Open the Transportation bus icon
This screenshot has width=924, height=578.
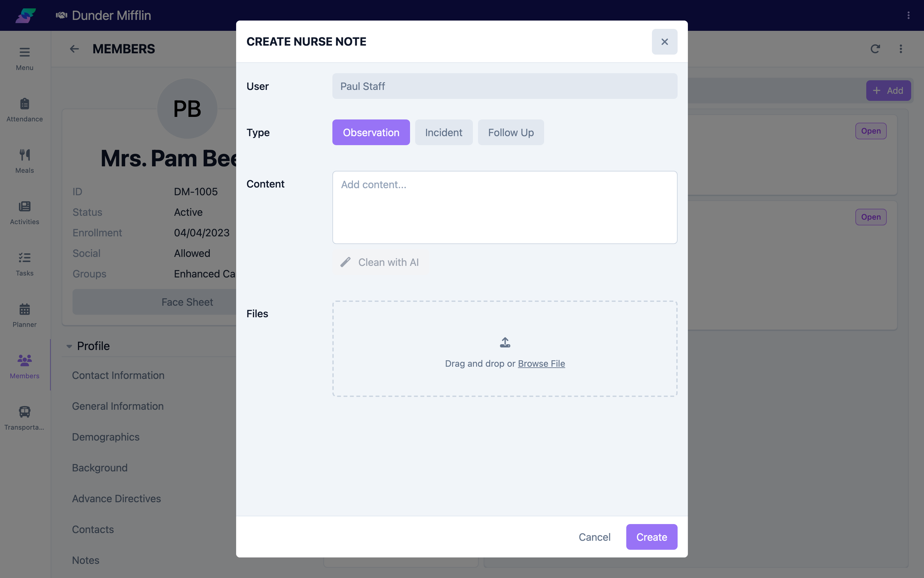click(x=24, y=412)
